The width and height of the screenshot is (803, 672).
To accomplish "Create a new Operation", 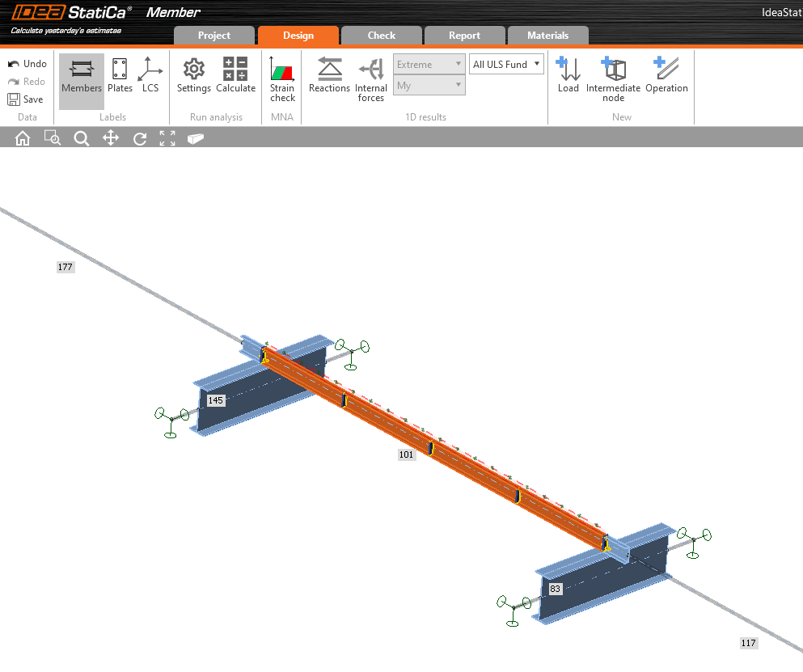I will [x=666, y=78].
